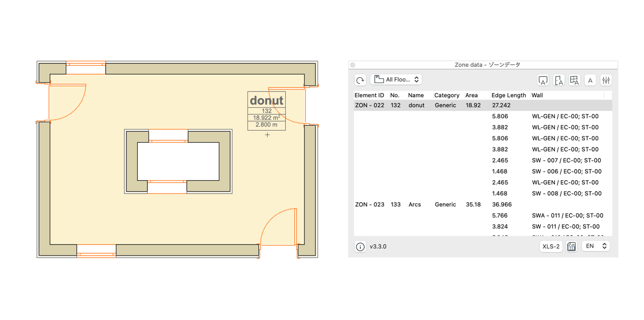Open the EN language dropdown
This screenshot has width=644, height=320.
point(596,246)
